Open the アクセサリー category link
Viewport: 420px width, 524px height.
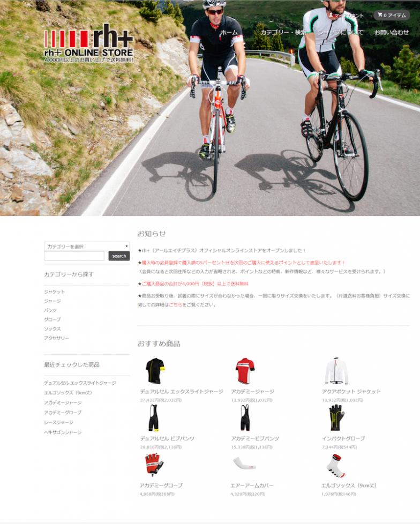coord(56,338)
